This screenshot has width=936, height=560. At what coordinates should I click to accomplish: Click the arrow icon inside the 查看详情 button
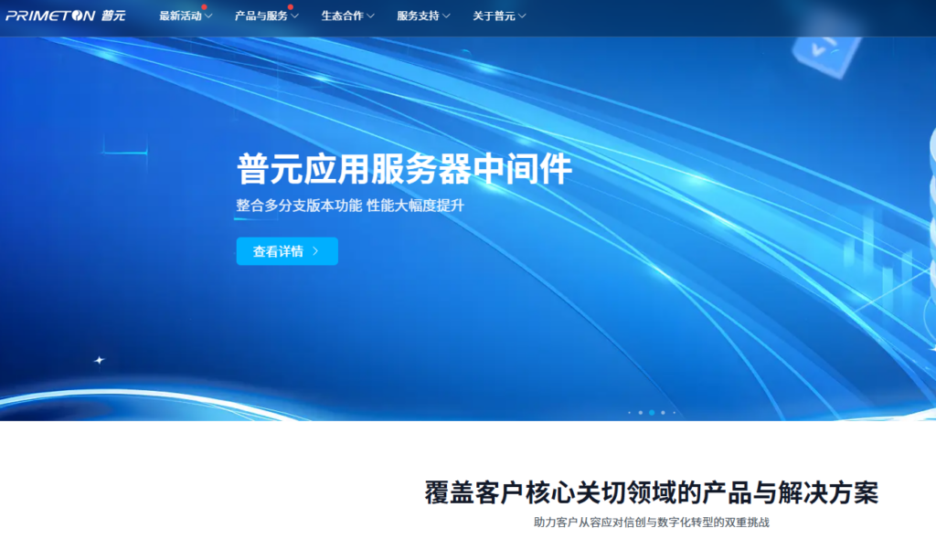[314, 251]
